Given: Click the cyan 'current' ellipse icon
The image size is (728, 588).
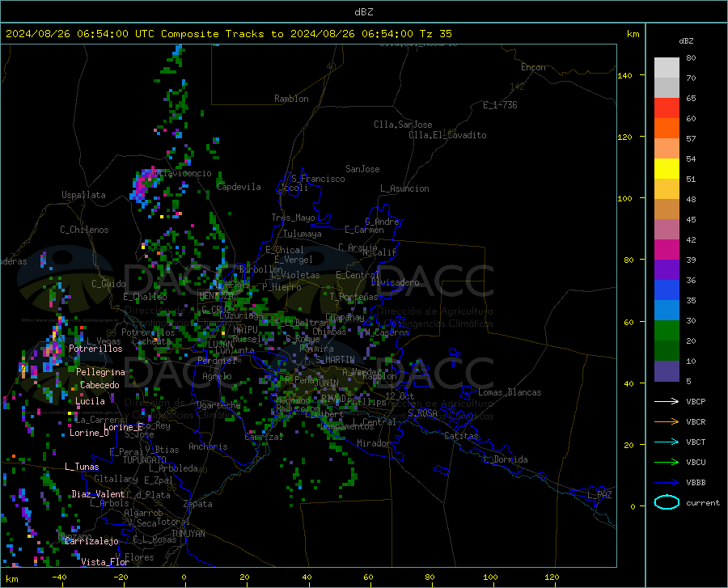Looking at the screenshot, I should click(667, 502).
